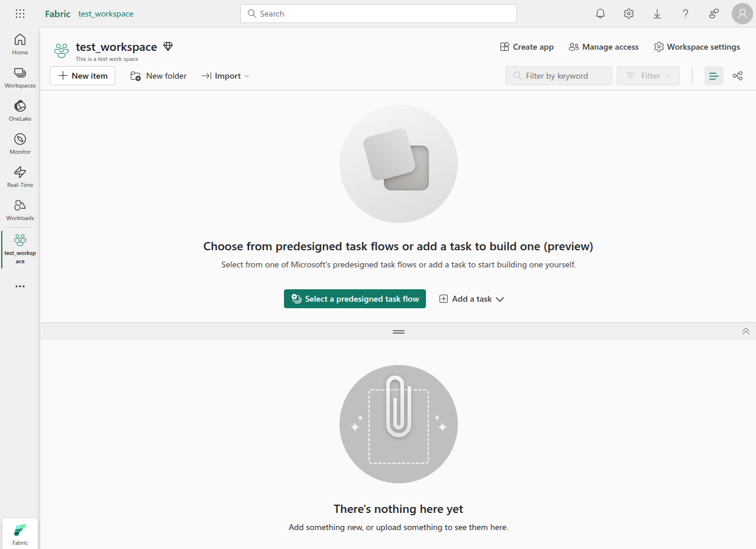Show more sidebar options ellipsis

click(20, 286)
